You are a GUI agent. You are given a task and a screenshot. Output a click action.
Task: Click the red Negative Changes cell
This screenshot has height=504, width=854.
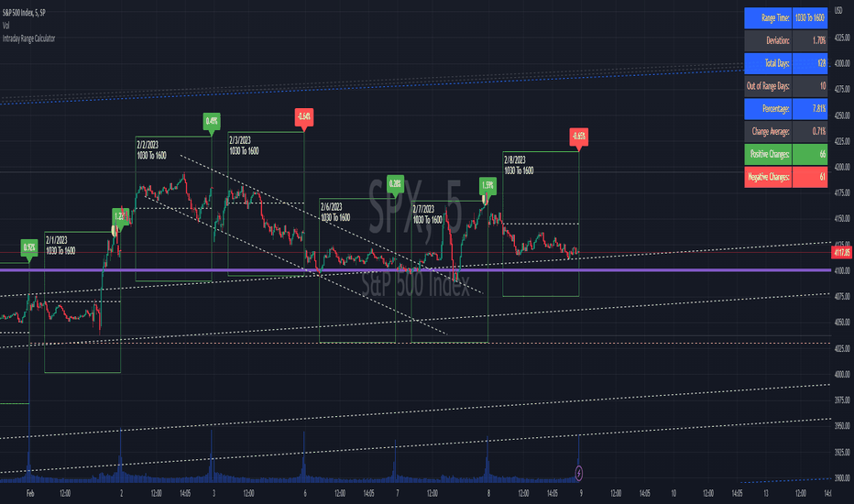769,177
